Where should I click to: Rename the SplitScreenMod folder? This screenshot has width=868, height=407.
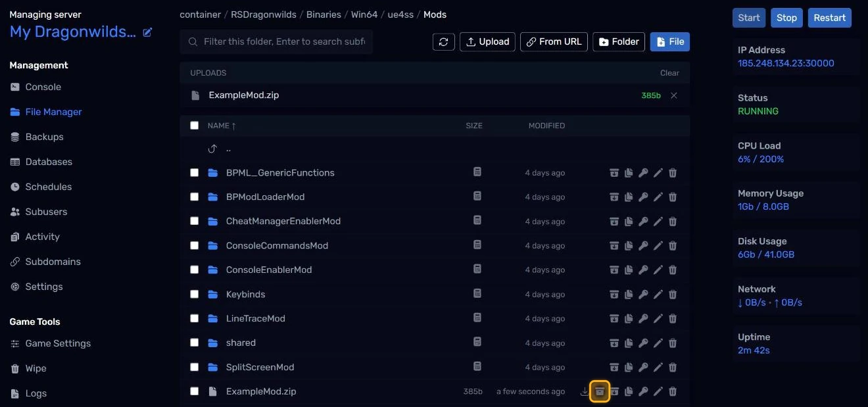pos(658,368)
